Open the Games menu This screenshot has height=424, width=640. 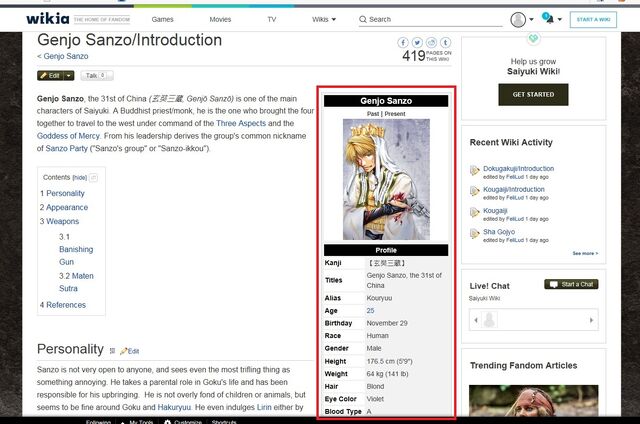pyautogui.click(x=162, y=19)
